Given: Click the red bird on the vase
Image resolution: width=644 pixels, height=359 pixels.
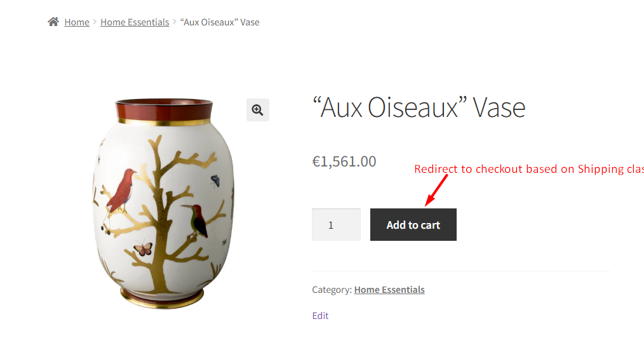Looking at the screenshot, I should point(121,189).
